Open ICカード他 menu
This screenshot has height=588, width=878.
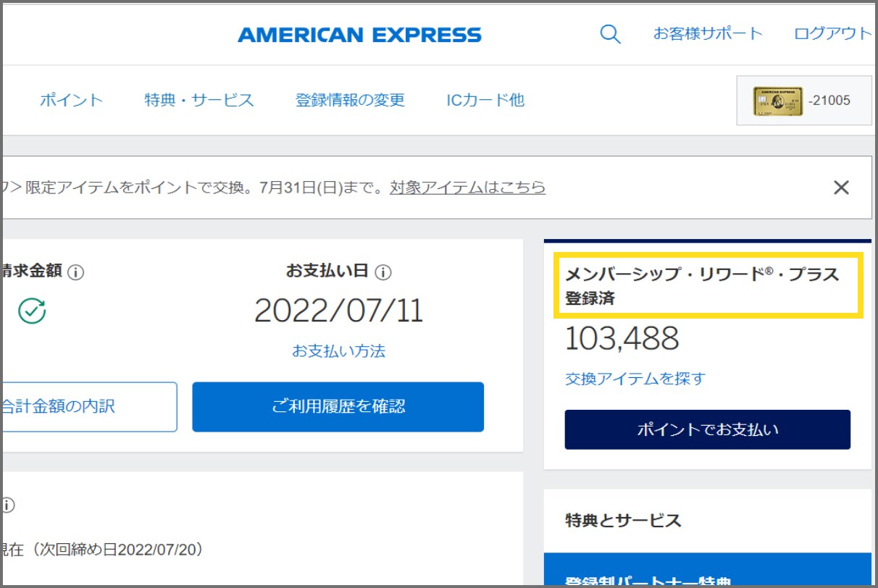(485, 100)
